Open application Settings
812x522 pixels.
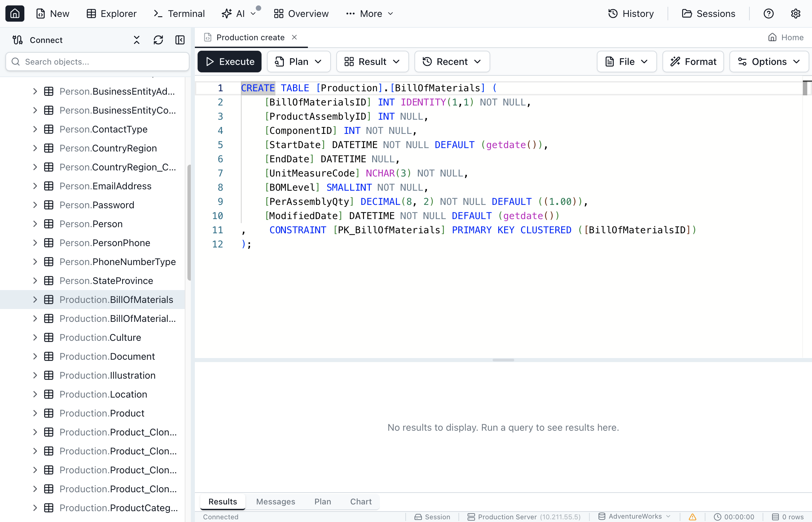point(796,14)
